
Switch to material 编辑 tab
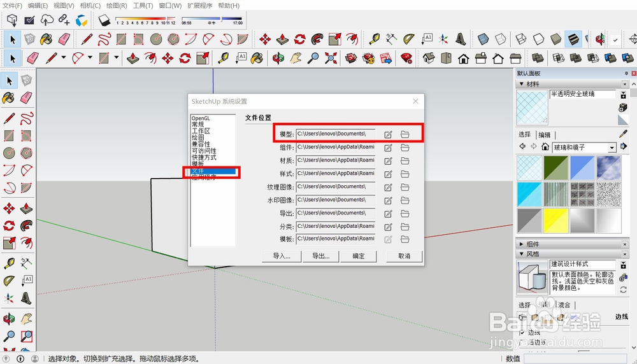[x=545, y=135]
